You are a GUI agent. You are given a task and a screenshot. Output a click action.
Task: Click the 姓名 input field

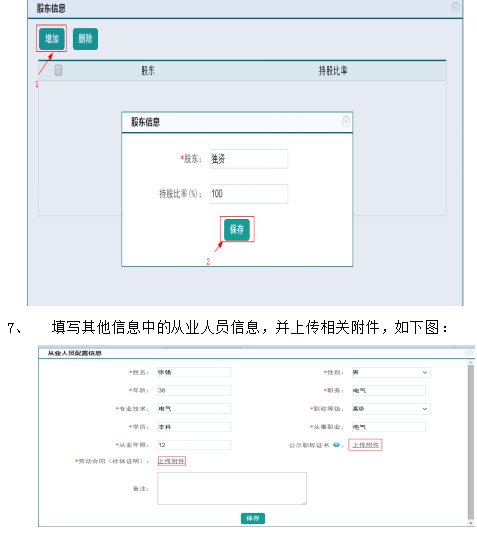pyautogui.click(x=194, y=372)
